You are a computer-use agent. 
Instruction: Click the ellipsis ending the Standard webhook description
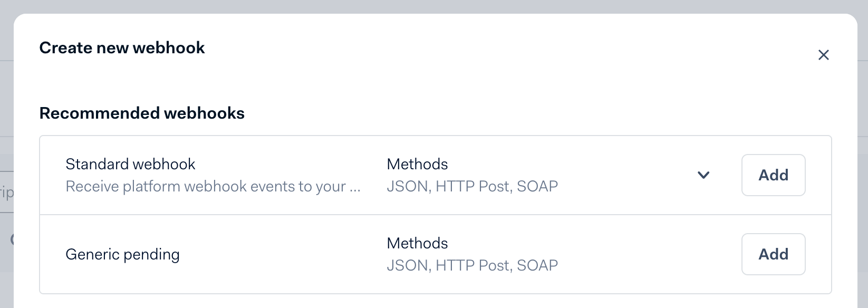click(x=355, y=187)
